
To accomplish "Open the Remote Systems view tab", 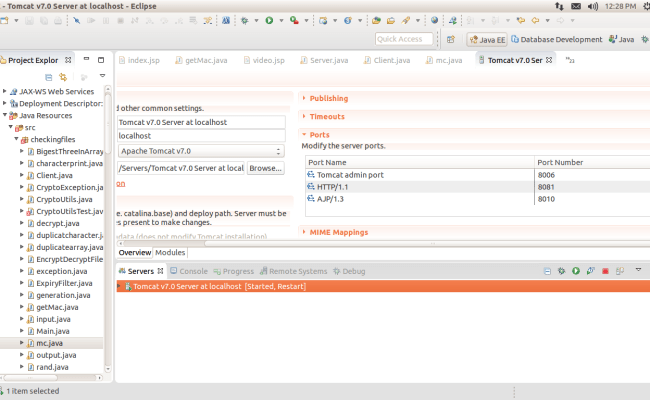I will [x=293, y=271].
